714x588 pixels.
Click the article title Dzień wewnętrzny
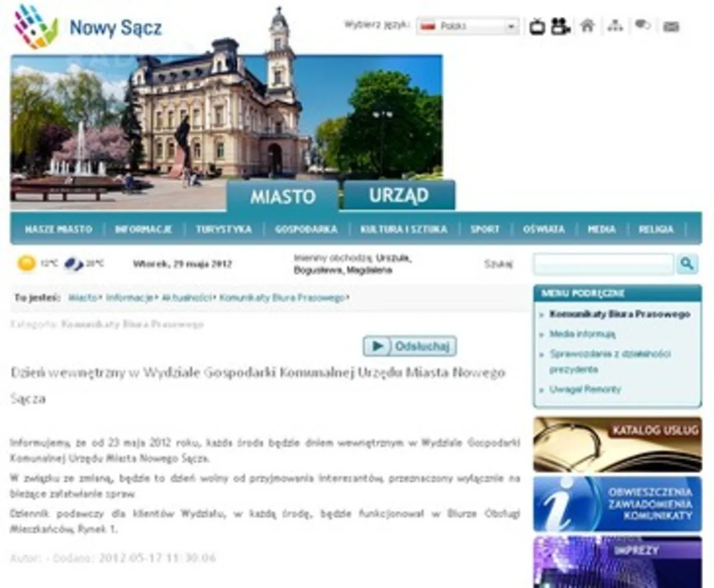point(258,385)
